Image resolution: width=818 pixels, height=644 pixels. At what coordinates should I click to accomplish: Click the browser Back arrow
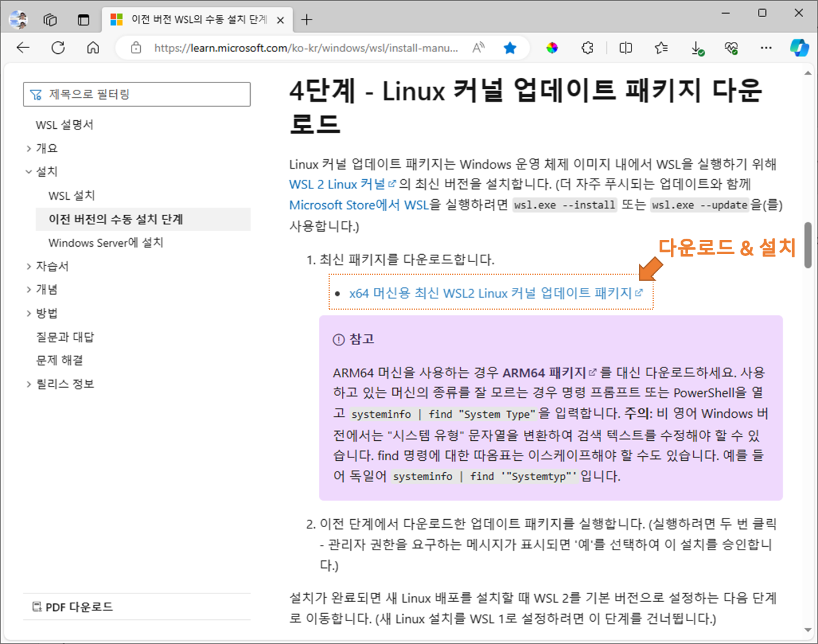pos(23,48)
